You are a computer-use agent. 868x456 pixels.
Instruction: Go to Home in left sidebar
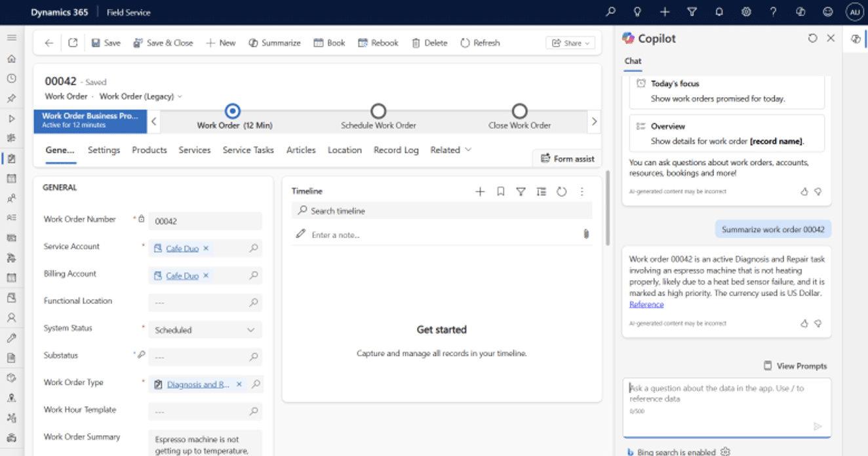(x=11, y=58)
